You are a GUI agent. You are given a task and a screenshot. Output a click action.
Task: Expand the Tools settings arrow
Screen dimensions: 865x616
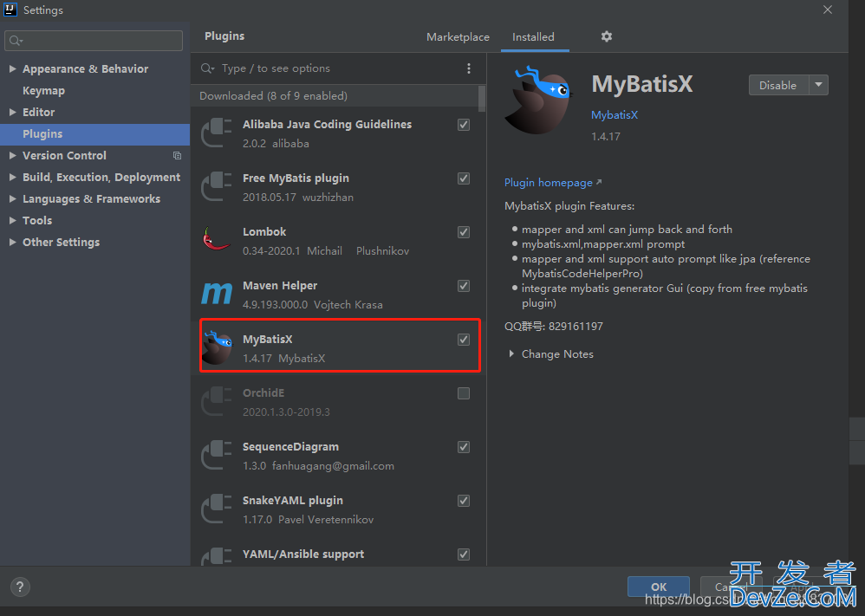[12, 220]
